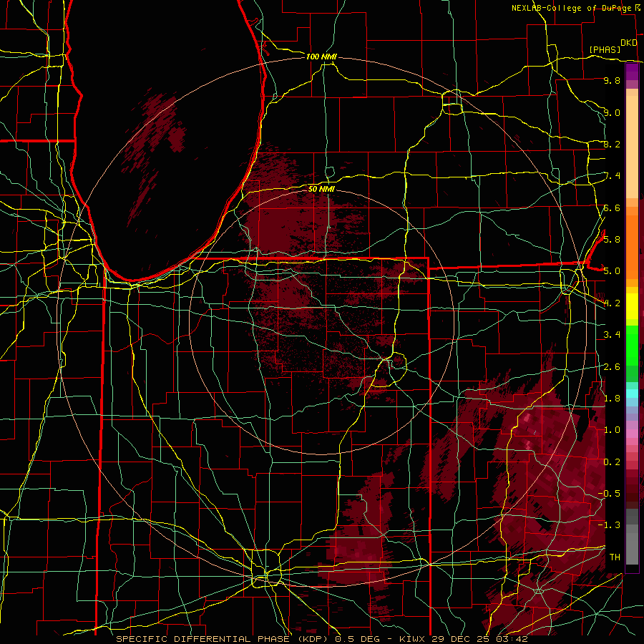Click the pink segment of the color bar
Viewport: 644px width, 644px height.
pyautogui.click(x=632, y=434)
